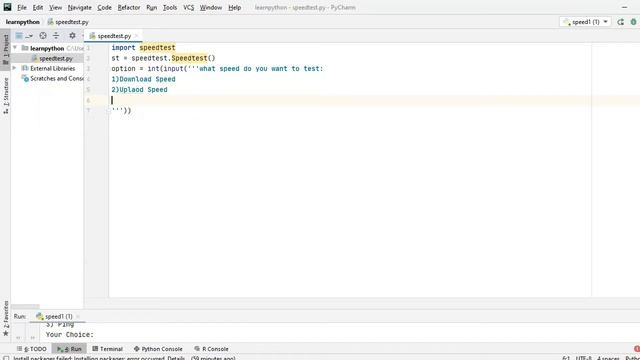Close the speedtest.py editor tab
The image size is (640, 360).
(x=137, y=36)
